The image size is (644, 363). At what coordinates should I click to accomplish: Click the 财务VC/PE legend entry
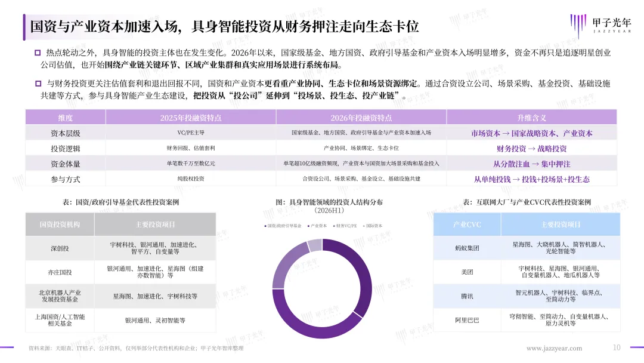pyautogui.click(x=344, y=226)
